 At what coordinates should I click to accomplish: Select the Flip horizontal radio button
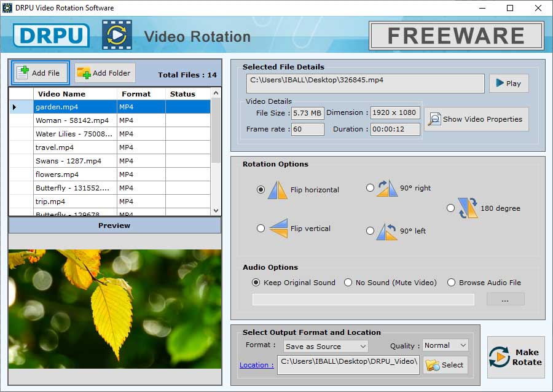click(261, 190)
